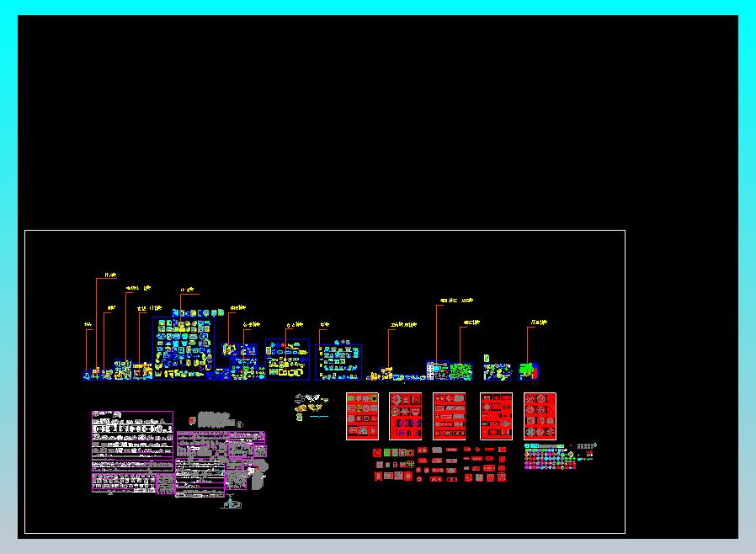
Task: Select the green block with red column
Action: pyautogui.click(x=529, y=371)
